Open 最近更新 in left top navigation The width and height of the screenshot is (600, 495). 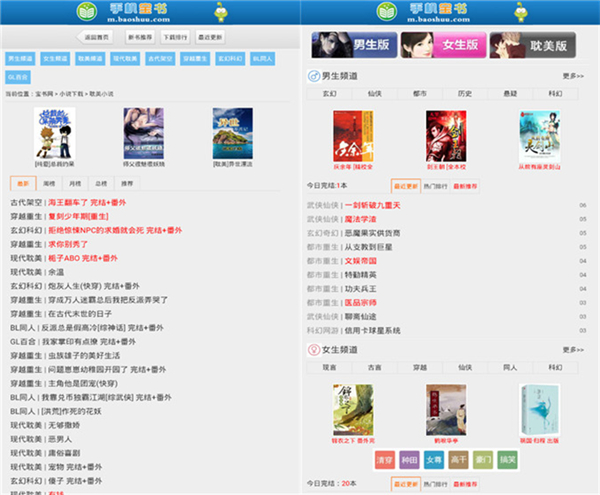point(210,37)
